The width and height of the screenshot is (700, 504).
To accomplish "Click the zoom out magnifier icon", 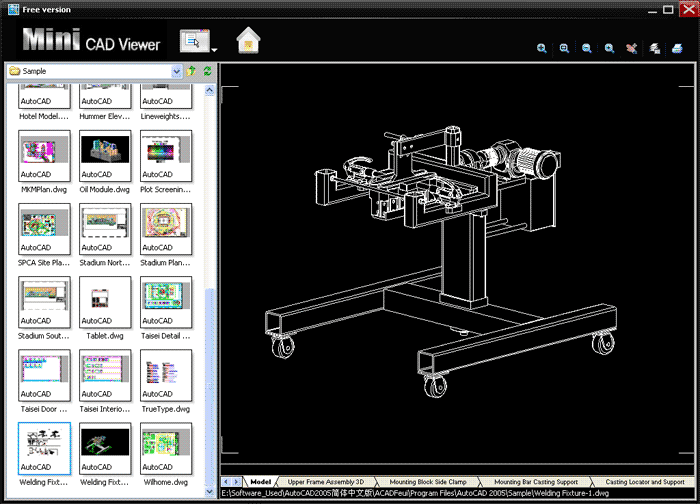I will point(587,48).
